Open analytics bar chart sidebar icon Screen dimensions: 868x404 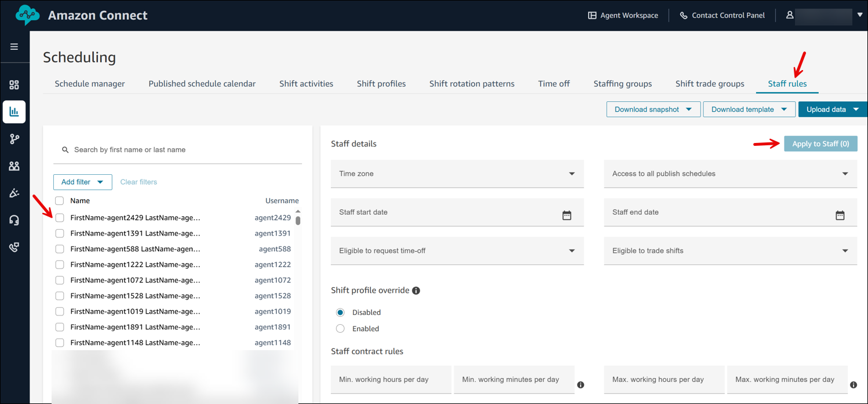pos(14,112)
